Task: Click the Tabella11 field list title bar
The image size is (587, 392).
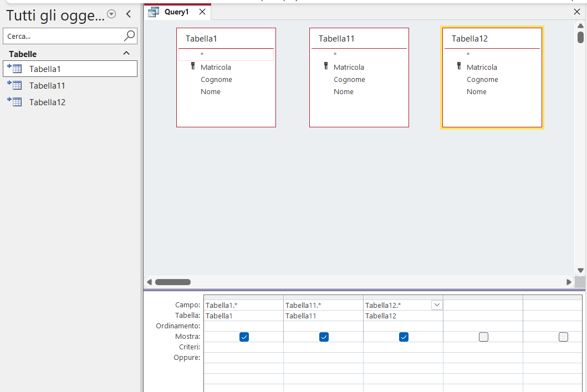Action: (x=359, y=39)
